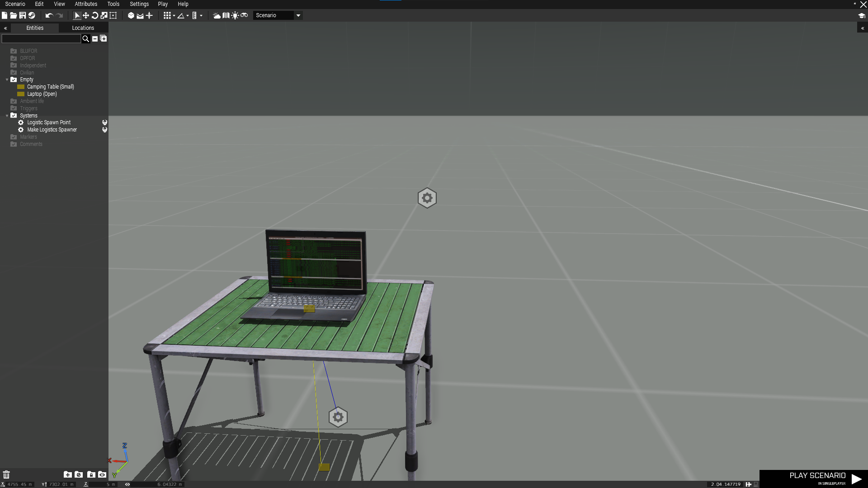
Task: Open the translation grid dropdown arrow
Action: point(174,15)
